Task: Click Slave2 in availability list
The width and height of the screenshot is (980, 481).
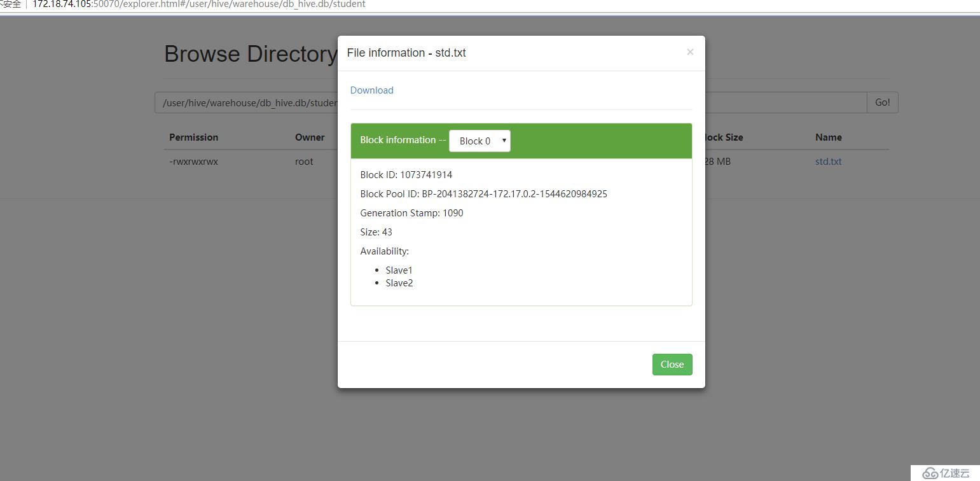Action: coord(399,283)
